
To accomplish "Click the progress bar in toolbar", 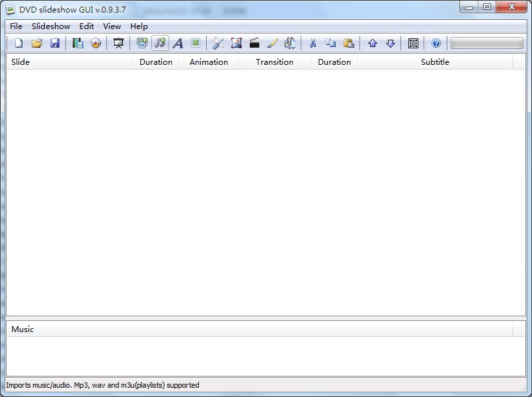I will 486,43.
